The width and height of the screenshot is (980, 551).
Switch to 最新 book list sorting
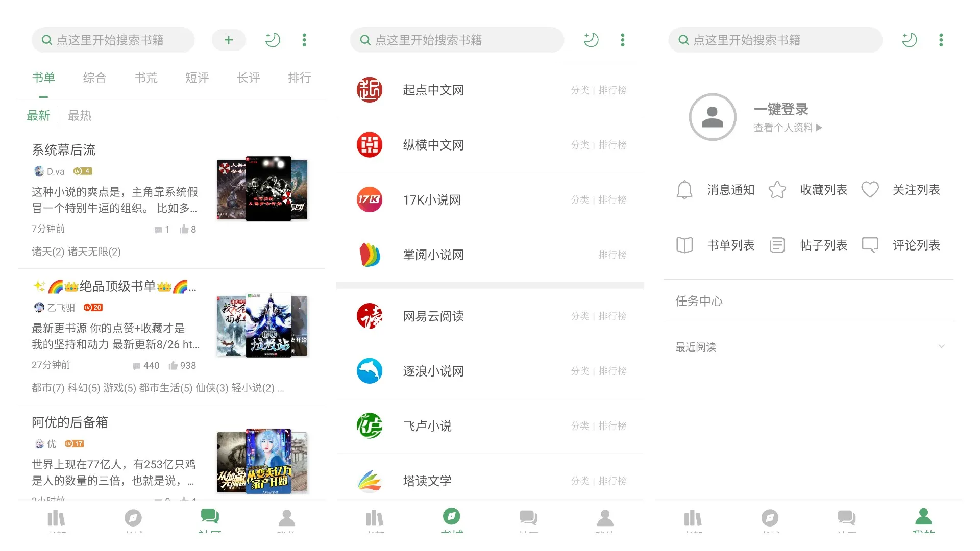coord(39,115)
